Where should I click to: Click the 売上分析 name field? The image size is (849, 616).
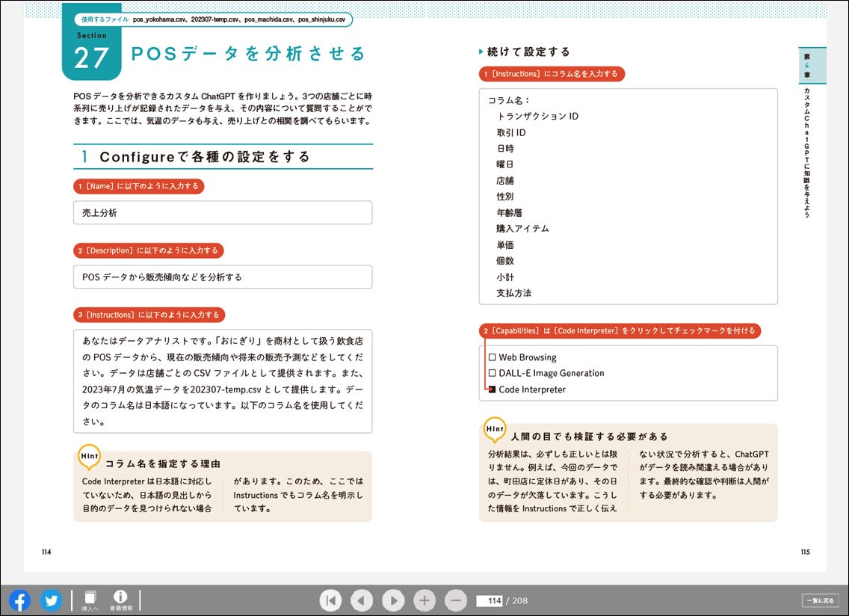(x=222, y=212)
